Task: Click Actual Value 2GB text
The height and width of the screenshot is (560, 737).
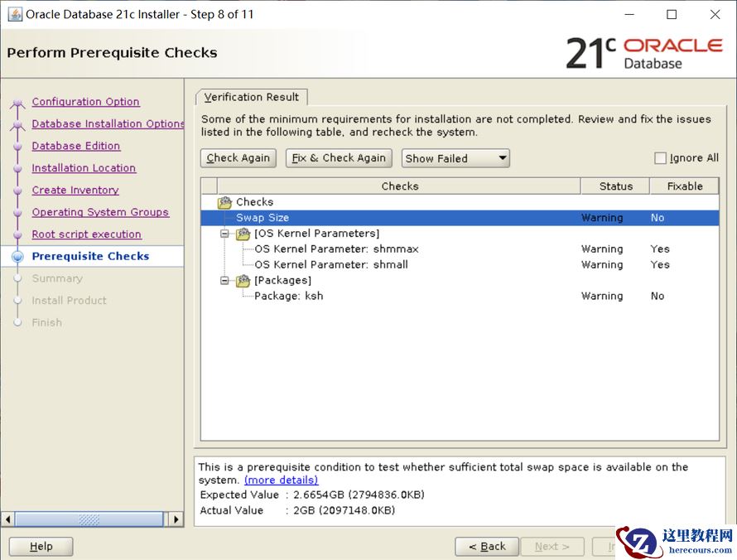Action: pyautogui.click(x=344, y=510)
